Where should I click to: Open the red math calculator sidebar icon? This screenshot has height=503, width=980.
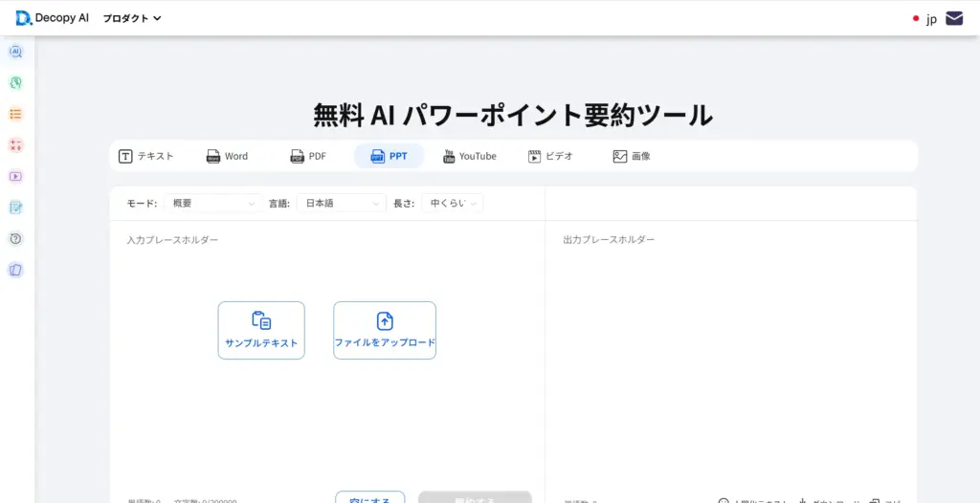15,145
